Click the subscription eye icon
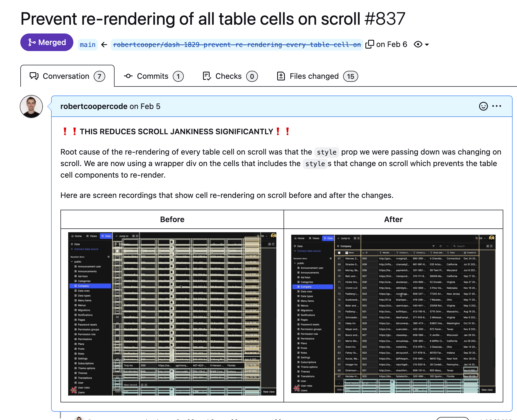This screenshot has width=517, height=420. pos(418,44)
